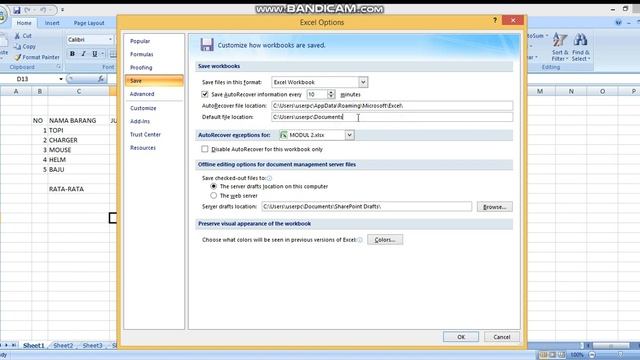The height and width of the screenshot is (360, 640).
Task: Open the Page Layout ribbon tab
Action: pyautogui.click(x=89, y=23)
